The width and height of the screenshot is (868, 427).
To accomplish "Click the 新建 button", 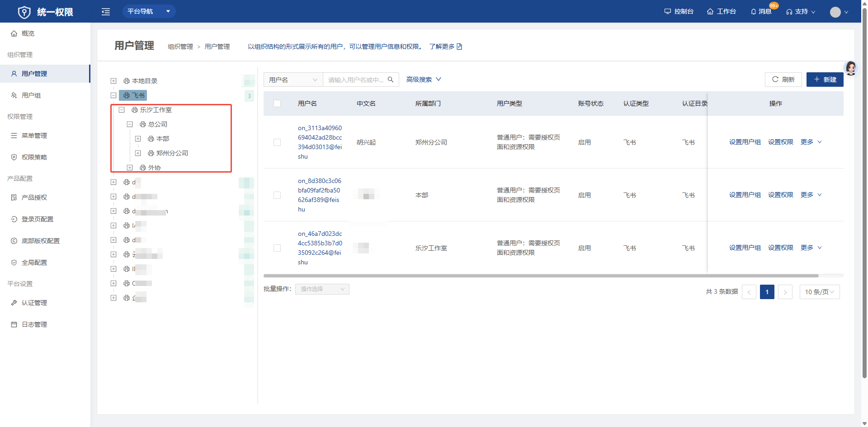I will [825, 80].
